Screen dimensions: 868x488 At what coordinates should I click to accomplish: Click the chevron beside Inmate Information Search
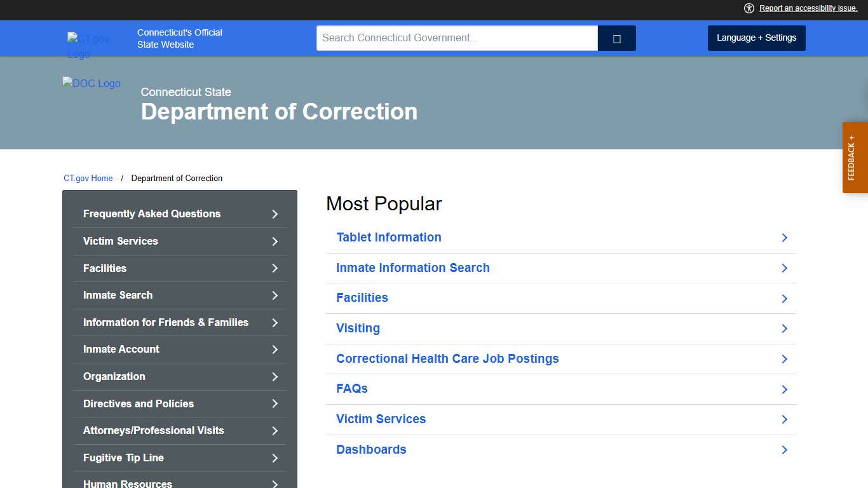[x=784, y=268]
